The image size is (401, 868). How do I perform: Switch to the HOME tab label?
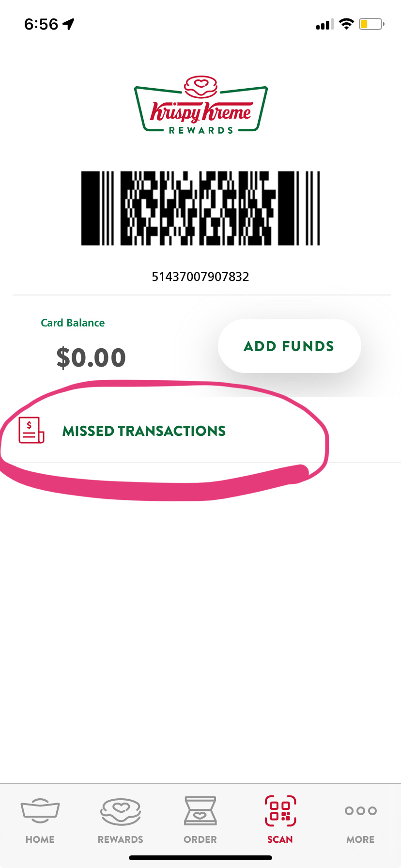[40, 839]
